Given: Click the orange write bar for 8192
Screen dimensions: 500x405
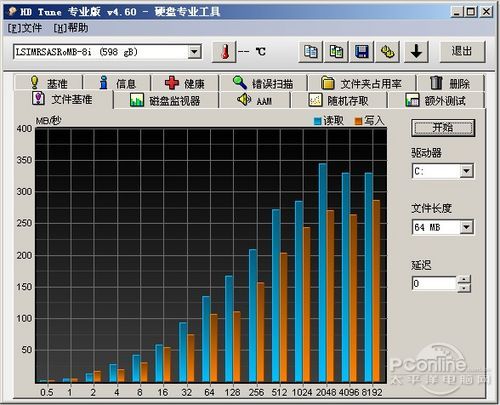Looking at the screenshot, I should (x=376, y=291).
